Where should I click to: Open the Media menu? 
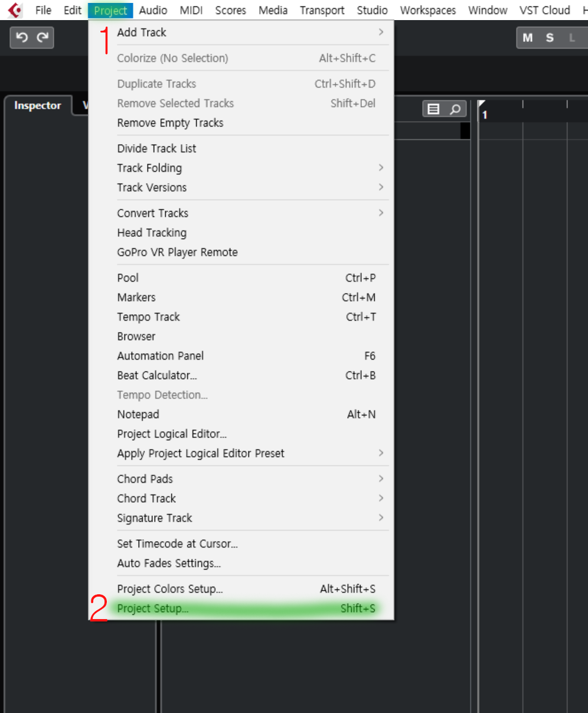[273, 10]
